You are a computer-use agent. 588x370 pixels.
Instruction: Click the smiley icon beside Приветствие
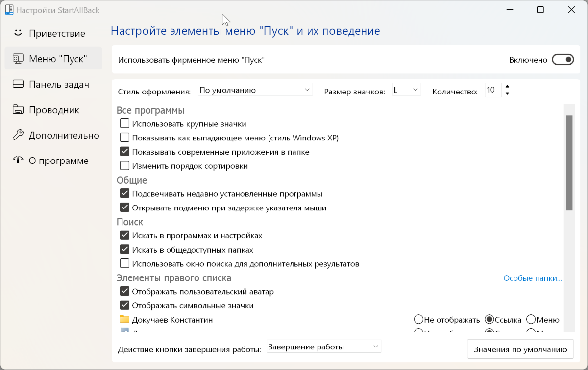(x=18, y=33)
